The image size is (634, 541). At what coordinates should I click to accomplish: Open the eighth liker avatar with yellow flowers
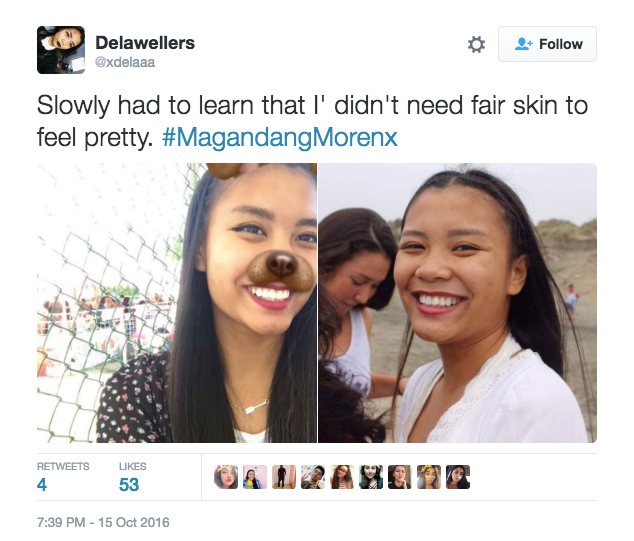[429, 477]
